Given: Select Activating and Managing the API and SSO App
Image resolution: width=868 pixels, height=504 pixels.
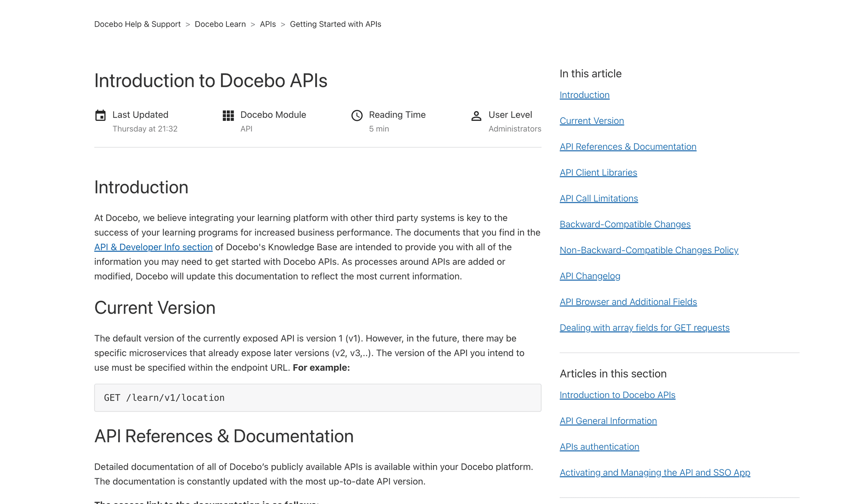Looking at the screenshot, I should (x=655, y=472).
